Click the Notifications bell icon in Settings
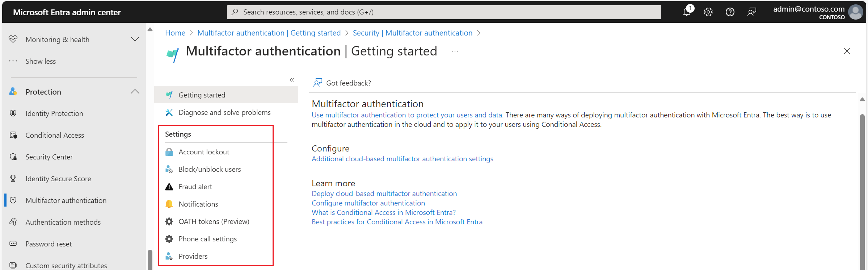 [x=169, y=204]
